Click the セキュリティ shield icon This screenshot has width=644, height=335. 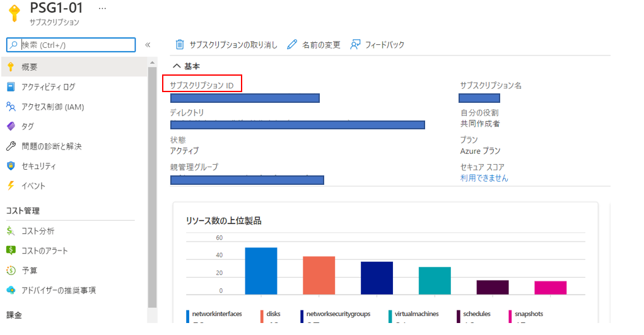[x=11, y=166]
